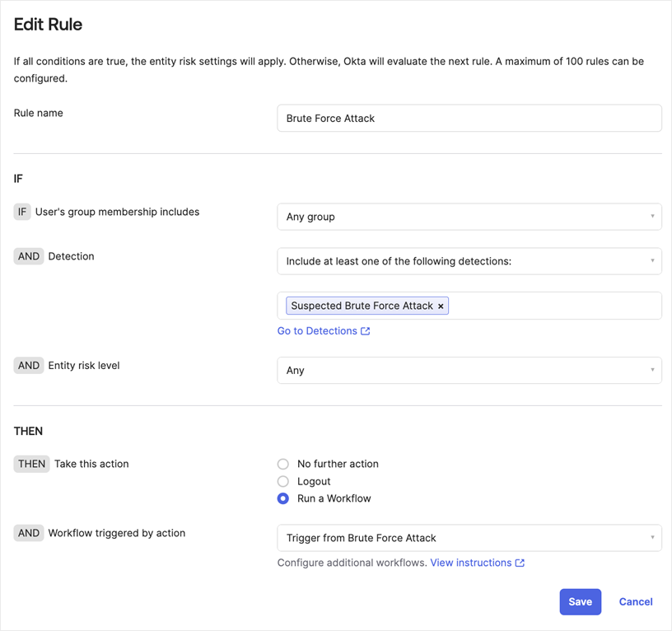Choose the Logout radio button

[283, 481]
